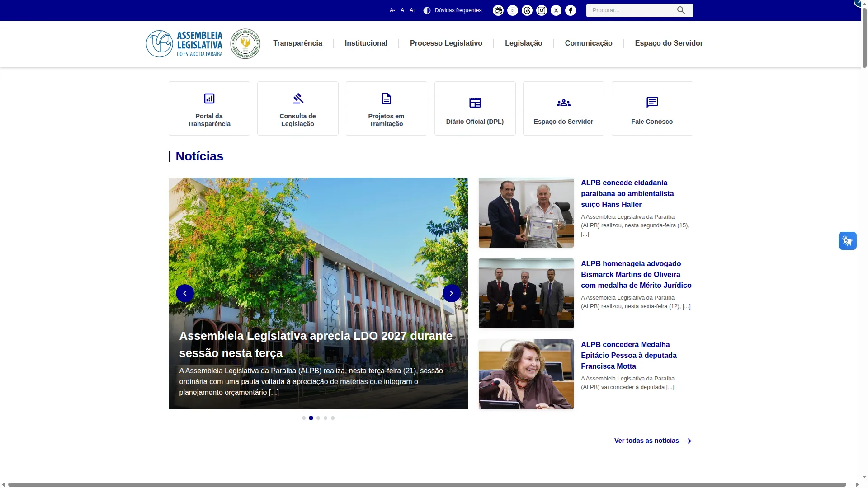Click Portal da Transparência chart icon
Screen dimensions: 868x488
(x=209, y=99)
